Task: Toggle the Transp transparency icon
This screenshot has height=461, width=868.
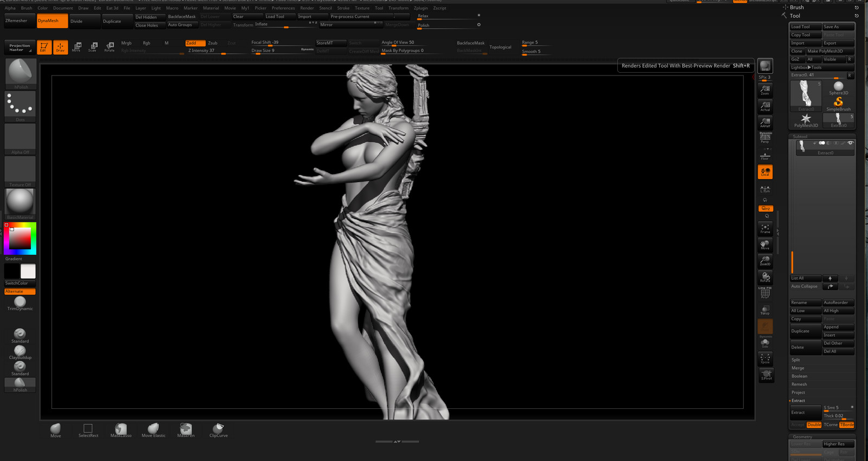Action: pyautogui.click(x=765, y=310)
